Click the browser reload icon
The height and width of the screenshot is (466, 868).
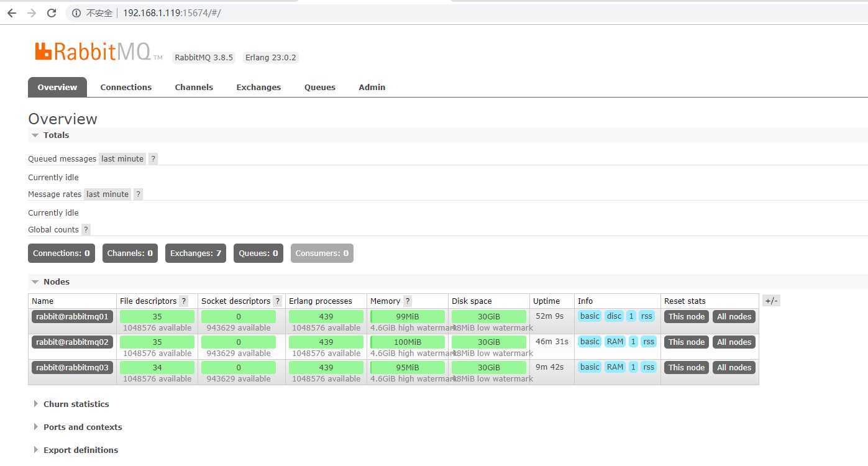coord(52,13)
